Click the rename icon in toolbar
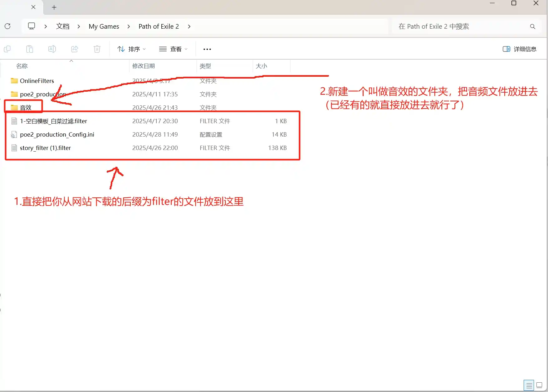Viewport: 548px width, 392px height. click(x=52, y=49)
